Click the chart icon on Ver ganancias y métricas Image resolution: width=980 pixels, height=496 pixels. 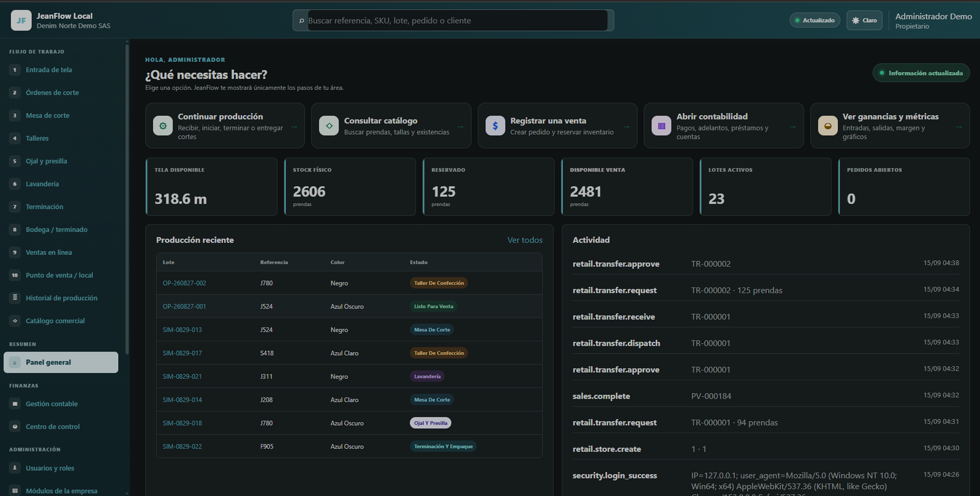click(827, 126)
